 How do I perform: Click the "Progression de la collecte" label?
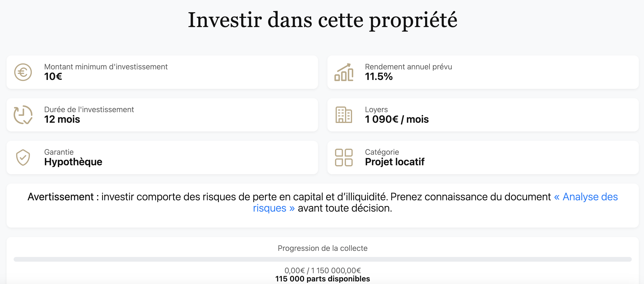pos(322,248)
